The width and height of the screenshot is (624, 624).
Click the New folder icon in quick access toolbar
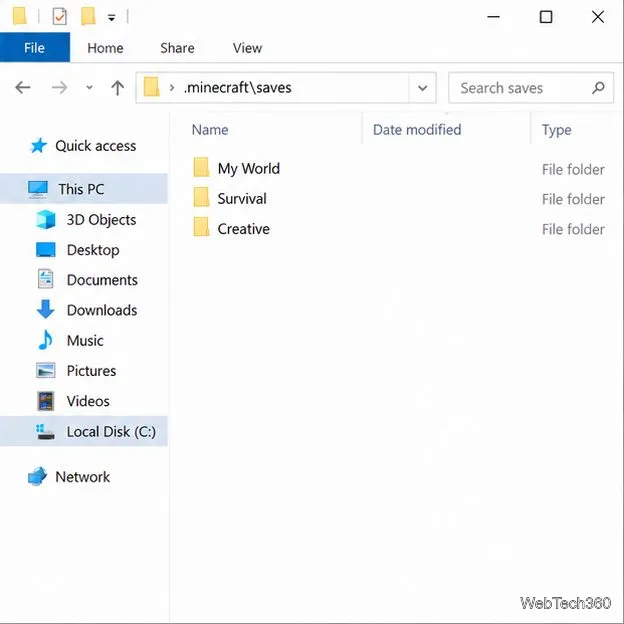88,17
